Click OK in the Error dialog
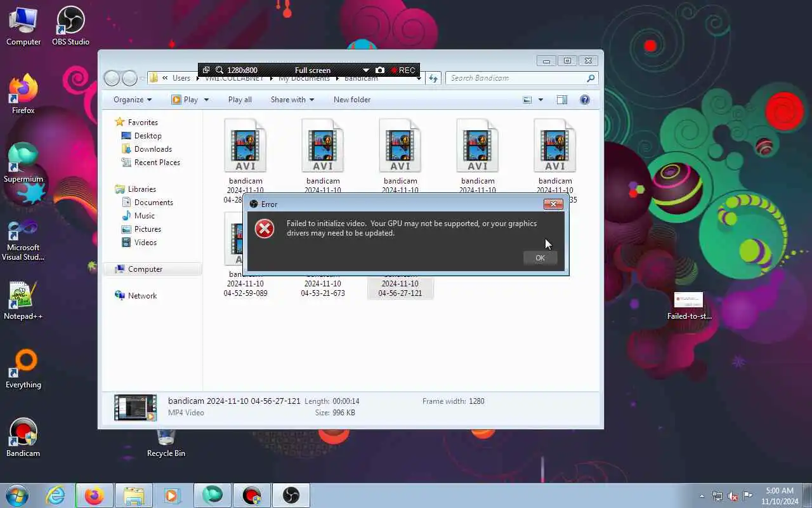Image resolution: width=812 pixels, height=508 pixels. [x=540, y=258]
